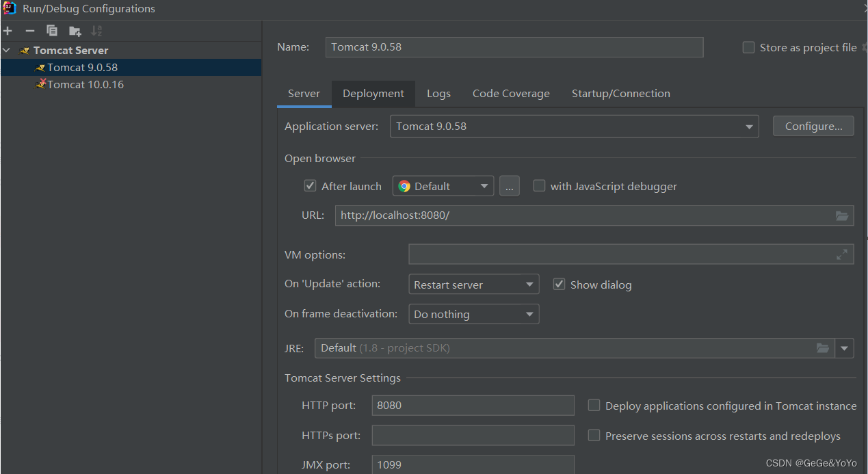Image resolution: width=868 pixels, height=474 pixels.
Task: Click the Tomcat 9.0.58 configuration icon
Action: point(40,68)
